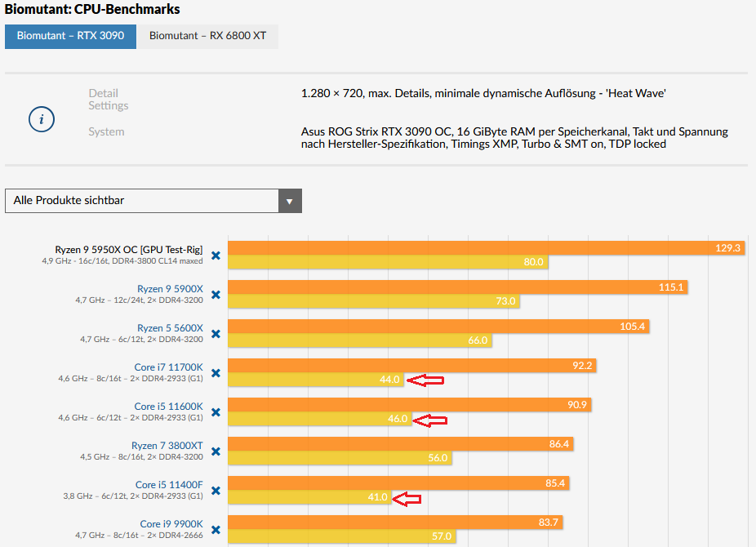
Task: Click 4,9 GHz - 16c/16t spec line
Action: [122, 260]
